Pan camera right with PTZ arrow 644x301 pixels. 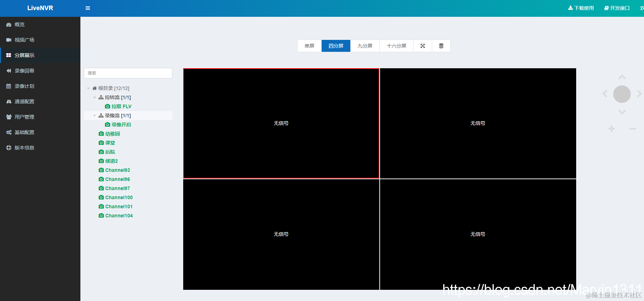click(639, 94)
